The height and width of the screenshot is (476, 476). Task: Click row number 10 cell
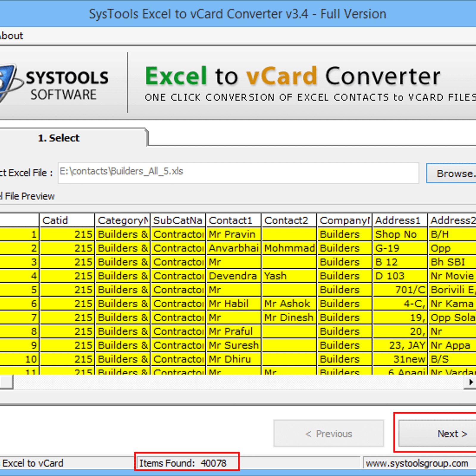point(19,359)
